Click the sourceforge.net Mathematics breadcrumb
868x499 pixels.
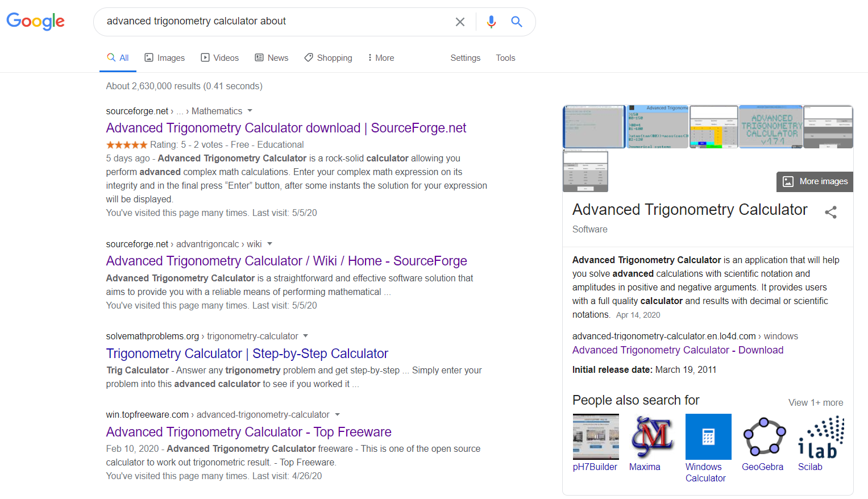pos(174,111)
